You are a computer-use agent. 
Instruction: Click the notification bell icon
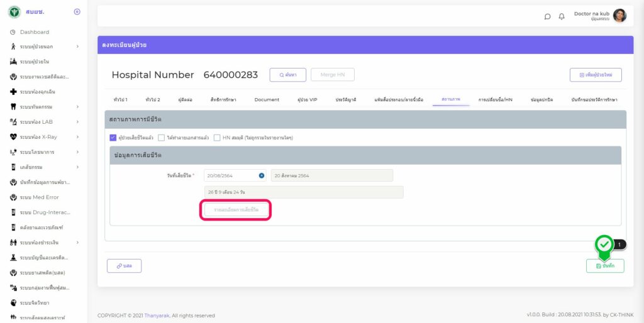coord(562,16)
